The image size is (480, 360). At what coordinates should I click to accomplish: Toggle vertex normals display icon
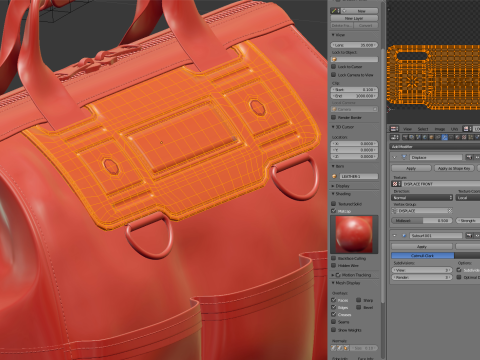coord(334,348)
